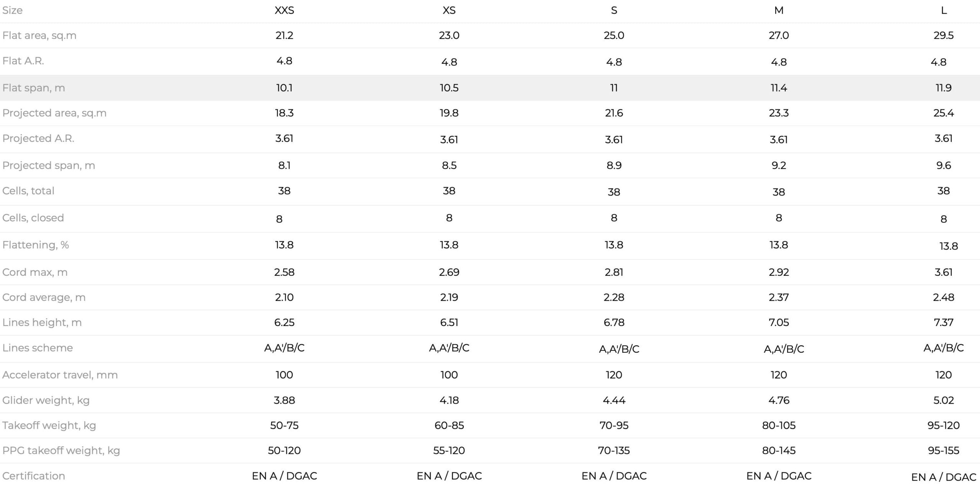Select S PPG takeoff weight 70-135
The height and width of the screenshot is (484, 980).
tap(614, 451)
